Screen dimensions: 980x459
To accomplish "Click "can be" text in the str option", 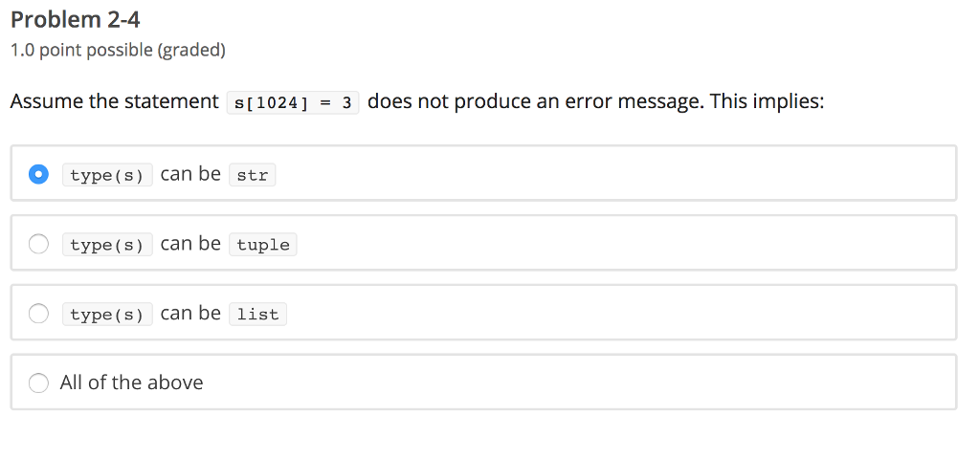I will coord(190,174).
